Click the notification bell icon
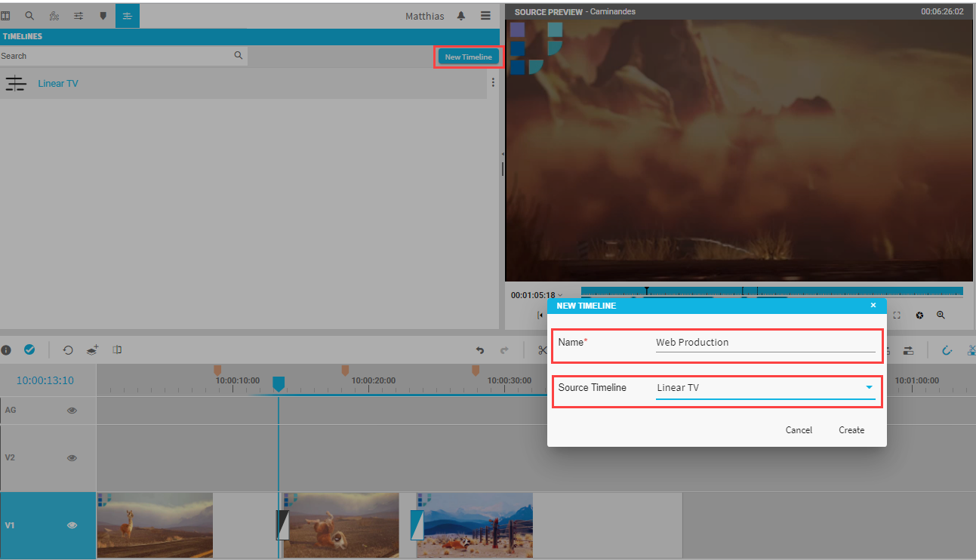Screen dimensions: 976x560 click(x=461, y=16)
